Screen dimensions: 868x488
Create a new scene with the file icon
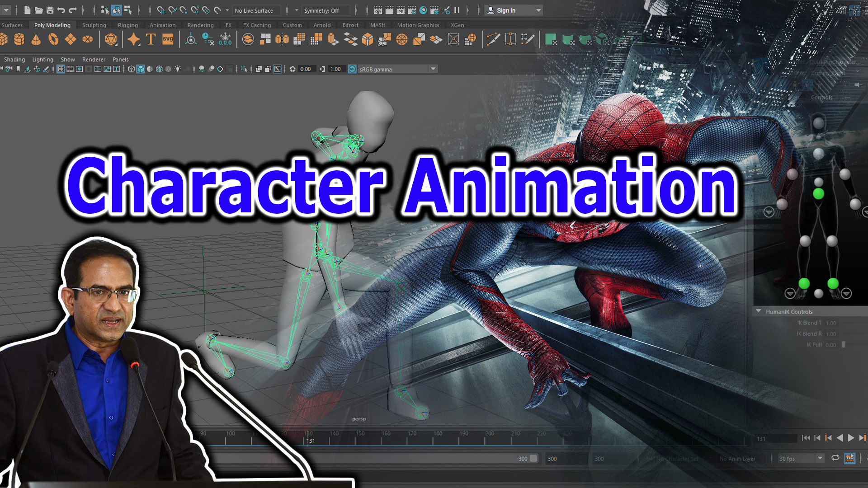coord(27,10)
